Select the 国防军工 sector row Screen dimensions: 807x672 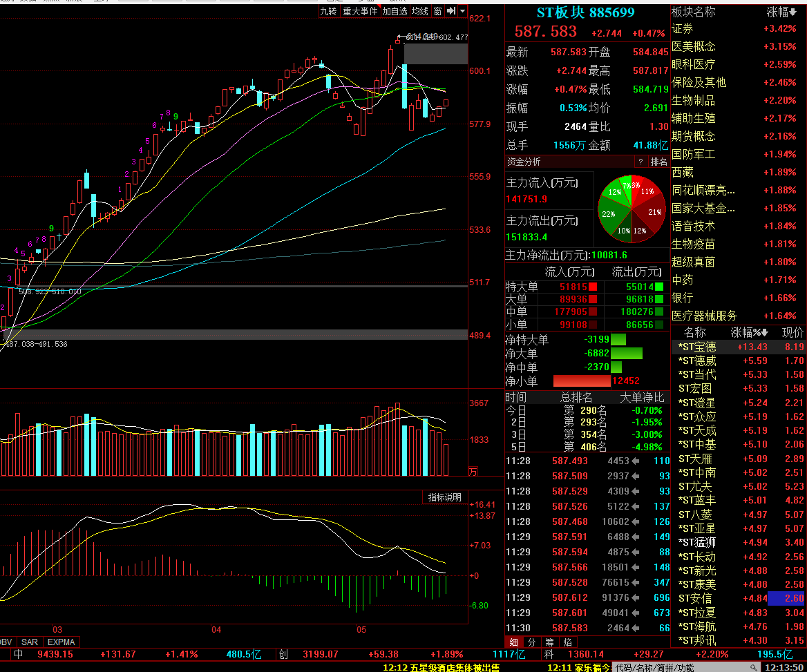pyautogui.click(x=739, y=155)
